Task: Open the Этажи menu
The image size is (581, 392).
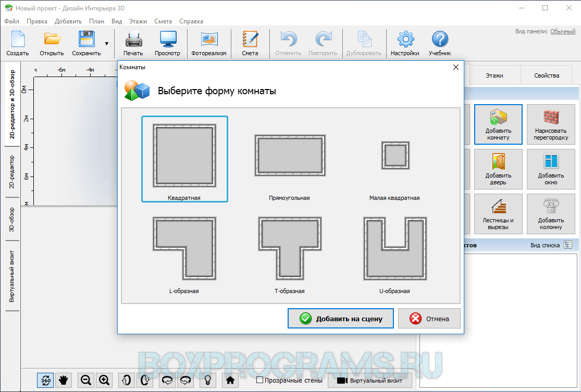Action: tap(138, 21)
